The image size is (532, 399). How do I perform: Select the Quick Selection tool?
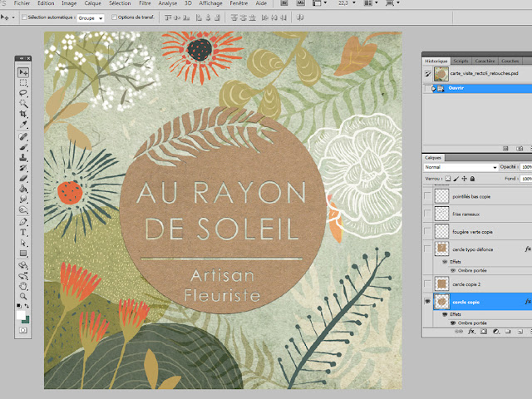click(x=23, y=103)
